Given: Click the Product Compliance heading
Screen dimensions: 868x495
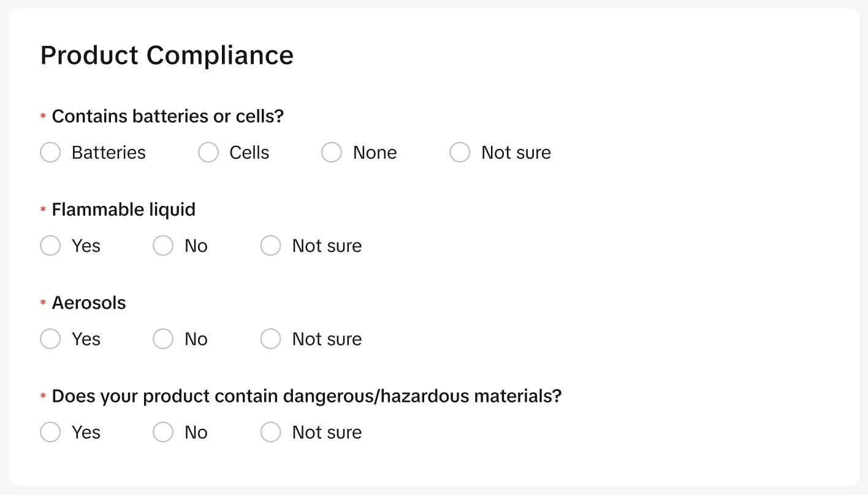Looking at the screenshot, I should 167,55.
